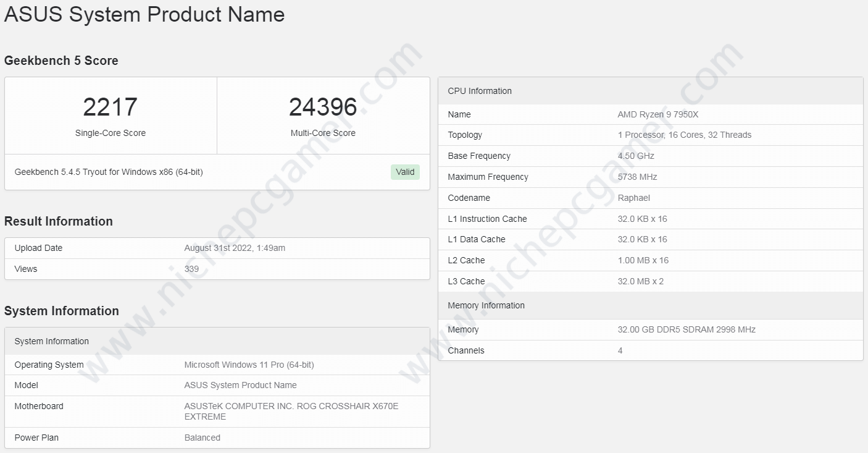
Task: Select the model value ASUS System Product Name
Action: [x=240, y=385]
